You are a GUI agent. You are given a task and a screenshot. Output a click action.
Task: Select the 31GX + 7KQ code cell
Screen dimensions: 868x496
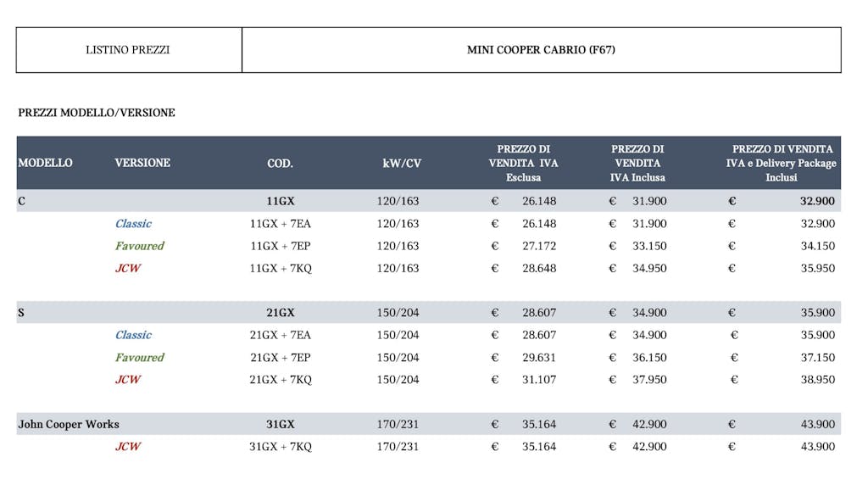click(280, 447)
